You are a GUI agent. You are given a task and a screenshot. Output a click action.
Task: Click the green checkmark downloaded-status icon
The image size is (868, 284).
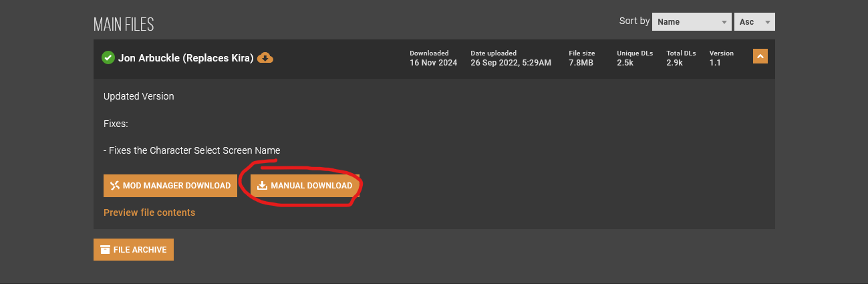[x=108, y=58]
